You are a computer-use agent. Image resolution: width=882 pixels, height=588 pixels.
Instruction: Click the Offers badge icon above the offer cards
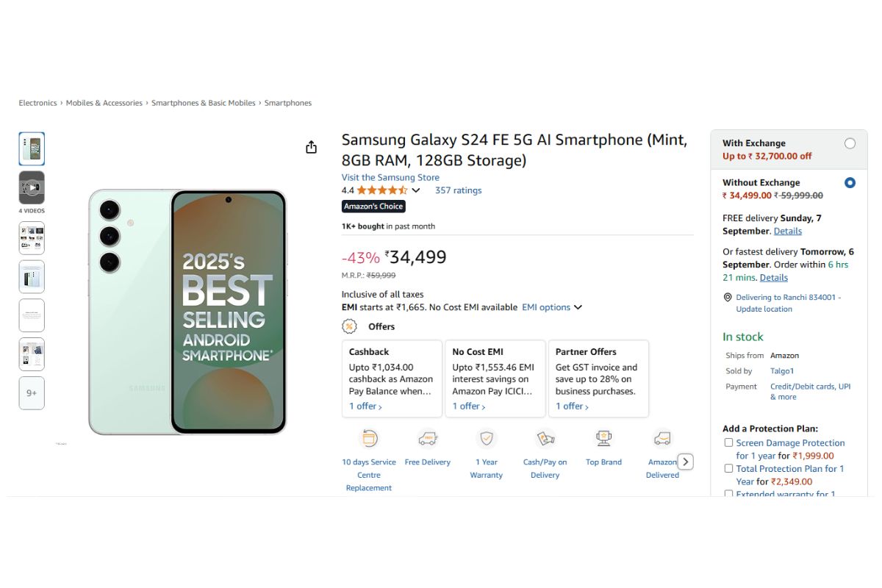pyautogui.click(x=348, y=326)
